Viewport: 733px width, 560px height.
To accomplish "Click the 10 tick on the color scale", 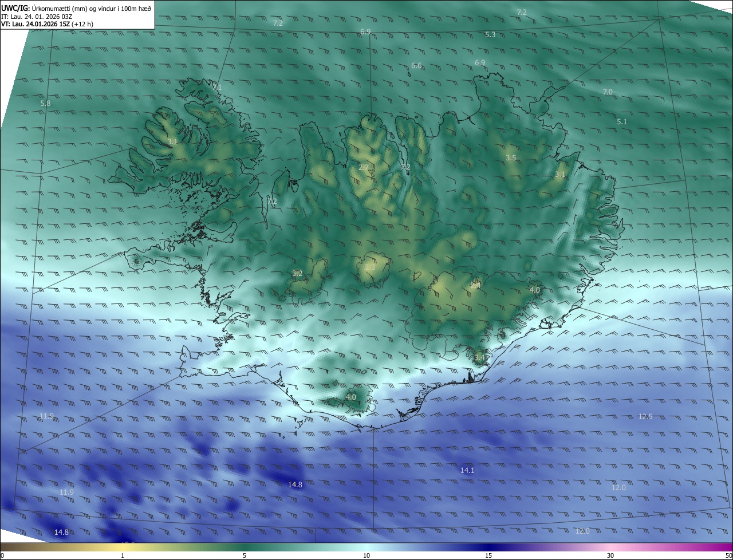I will click(x=366, y=555).
